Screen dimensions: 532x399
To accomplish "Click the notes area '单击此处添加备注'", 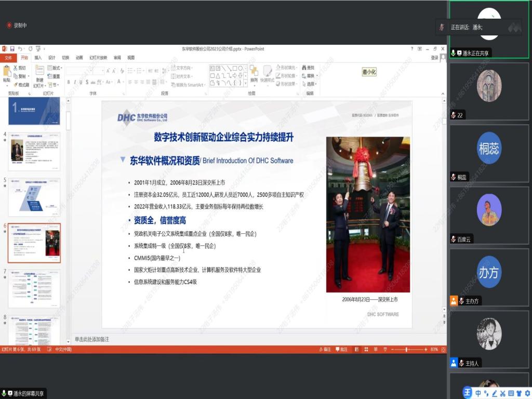I will click(92, 339).
